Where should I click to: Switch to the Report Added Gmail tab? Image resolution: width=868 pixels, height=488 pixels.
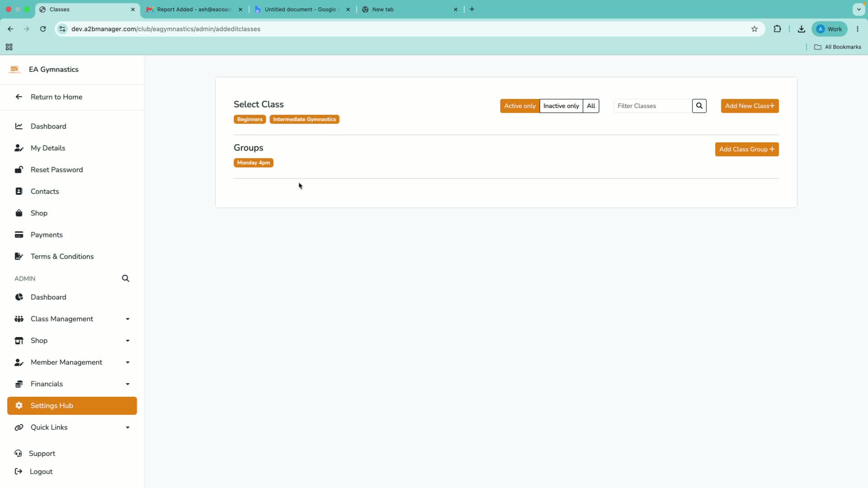(x=194, y=9)
